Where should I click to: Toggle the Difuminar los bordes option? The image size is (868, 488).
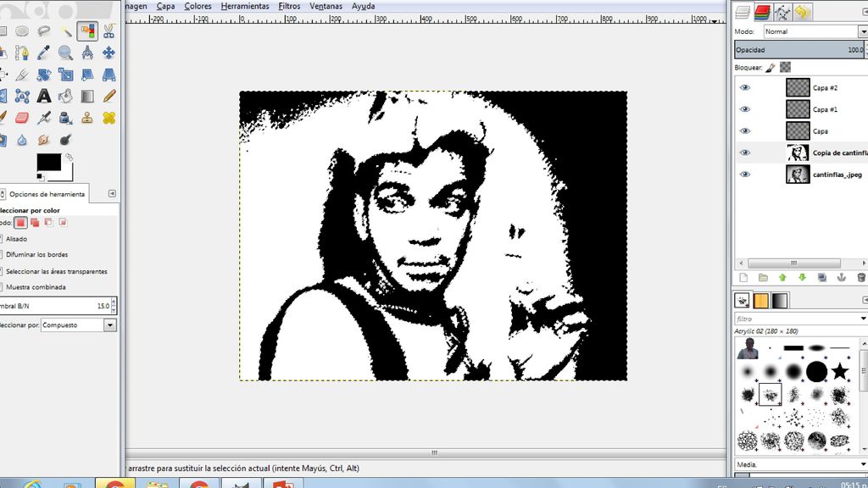pos(36,254)
